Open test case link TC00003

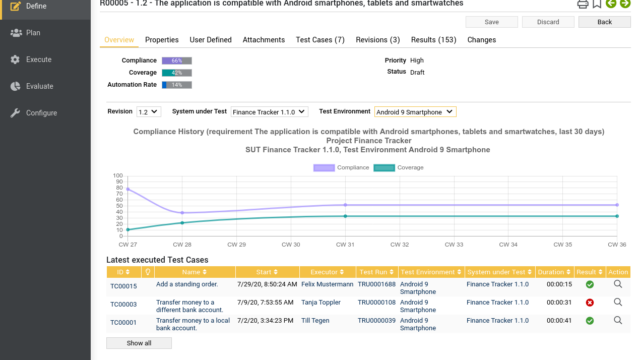124,304
